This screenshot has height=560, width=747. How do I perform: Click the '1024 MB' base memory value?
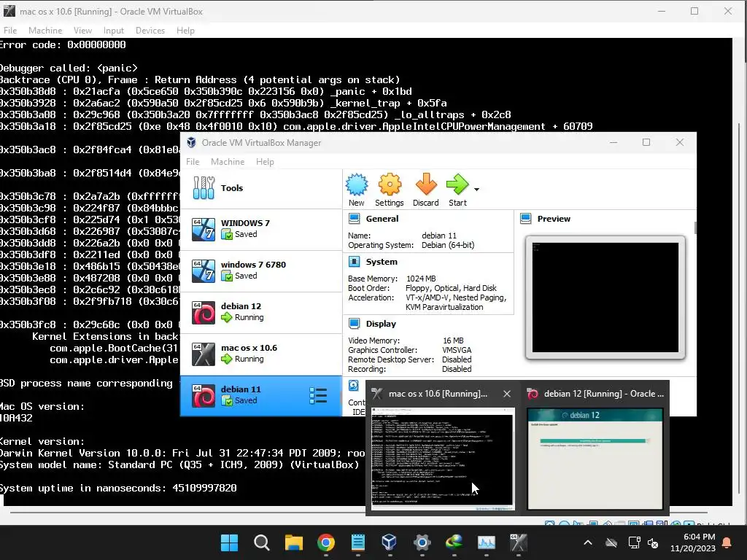point(421,279)
